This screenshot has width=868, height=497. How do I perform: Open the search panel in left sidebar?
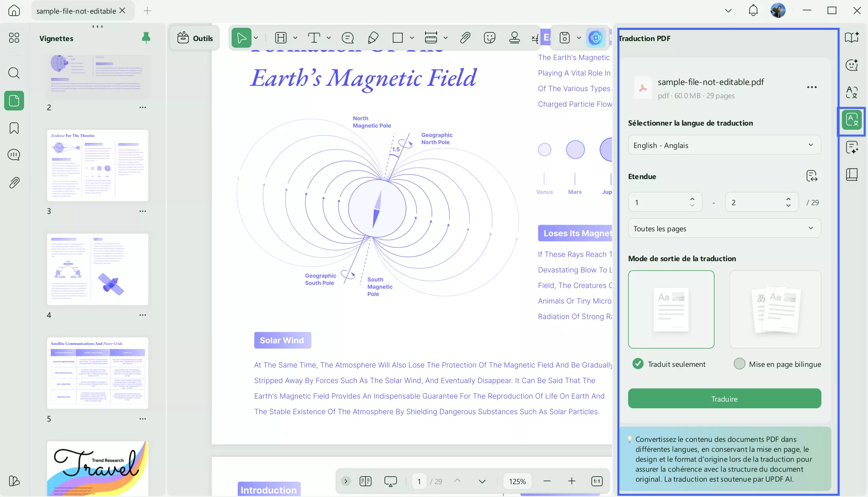[14, 73]
